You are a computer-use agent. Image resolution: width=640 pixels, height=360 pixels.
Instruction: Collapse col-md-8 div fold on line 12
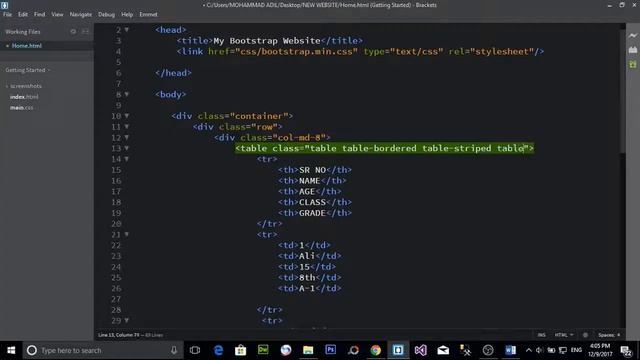pyautogui.click(x=127, y=138)
